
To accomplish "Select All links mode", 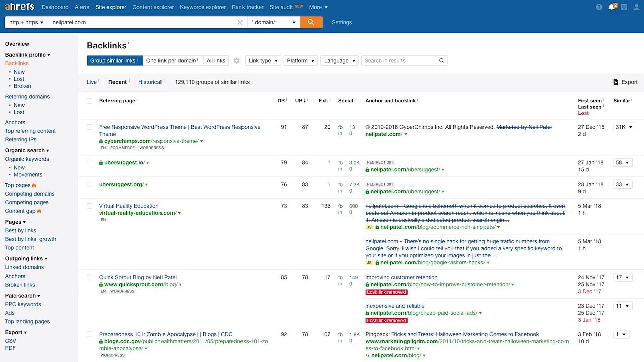I will coord(216,61).
